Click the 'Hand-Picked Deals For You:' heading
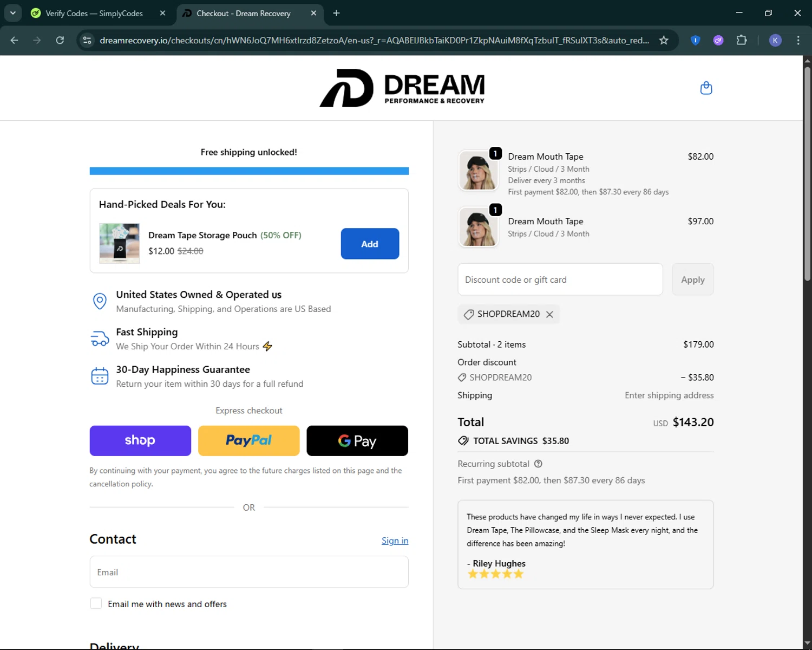This screenshot has width=812, height=650. [162, 204]
